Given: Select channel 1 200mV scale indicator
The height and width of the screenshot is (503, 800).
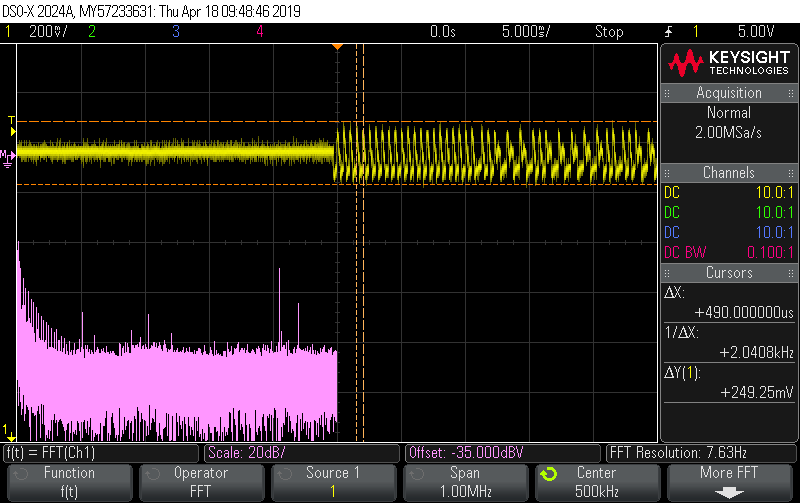Looking at the screenshot, I should tap(36, 32).
